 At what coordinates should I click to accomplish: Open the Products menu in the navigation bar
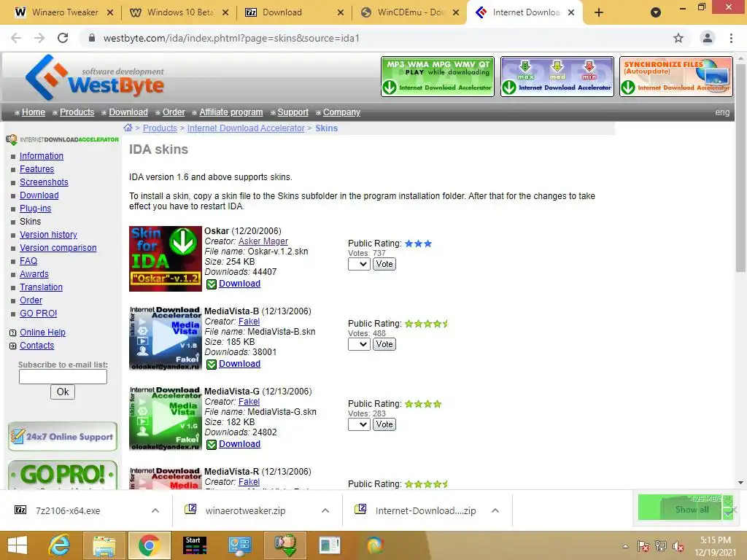pos(77,112)
